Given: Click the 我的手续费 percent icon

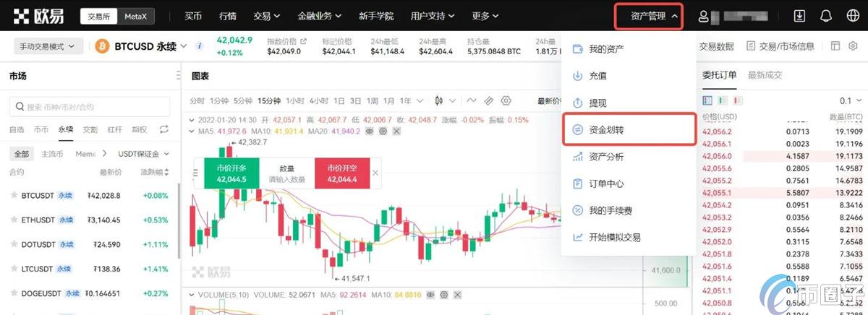Looking at the screenshot, I should 577,210.
